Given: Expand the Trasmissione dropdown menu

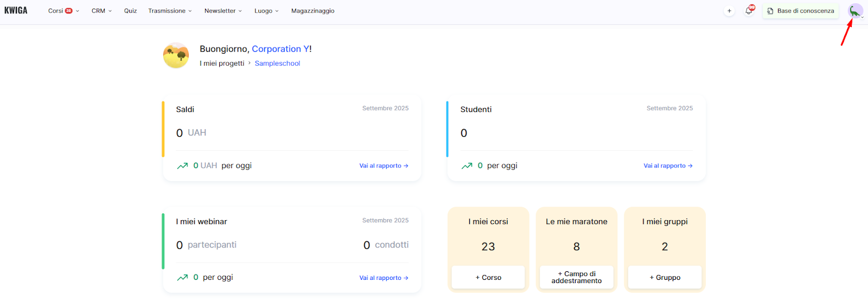Looking at the screenshot, I should [x=170, y=11].
